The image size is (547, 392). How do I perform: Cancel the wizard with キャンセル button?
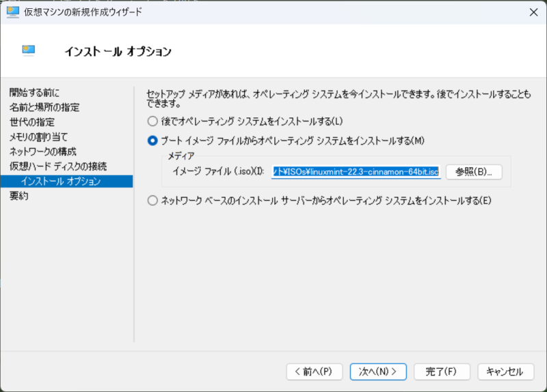coord(505,372)
